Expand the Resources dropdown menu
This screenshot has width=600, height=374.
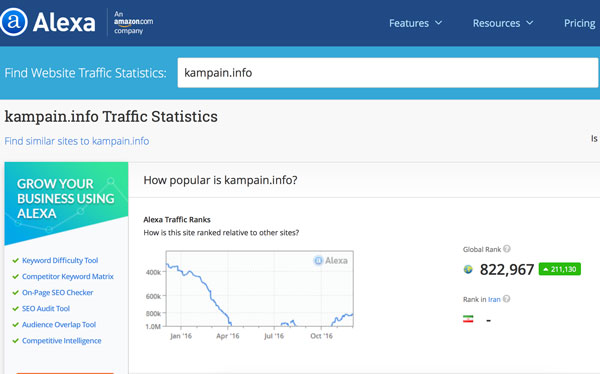point(503,23)
